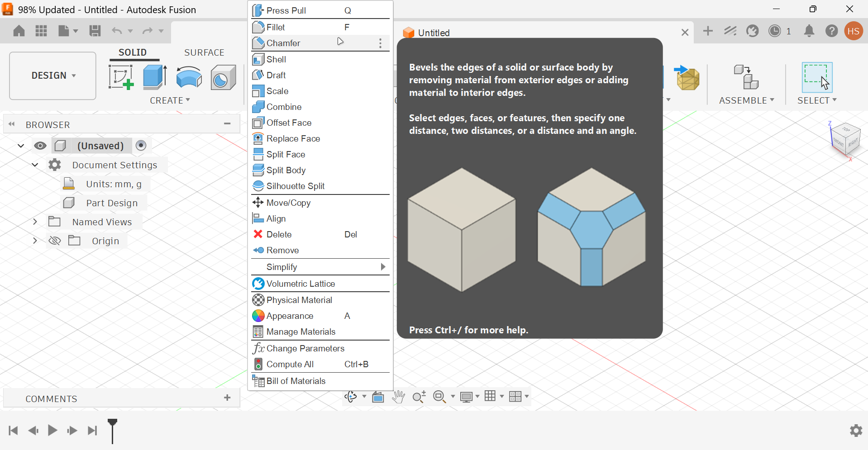
Task: Switch to the SOLID tab
Action: tap(133, 52)
